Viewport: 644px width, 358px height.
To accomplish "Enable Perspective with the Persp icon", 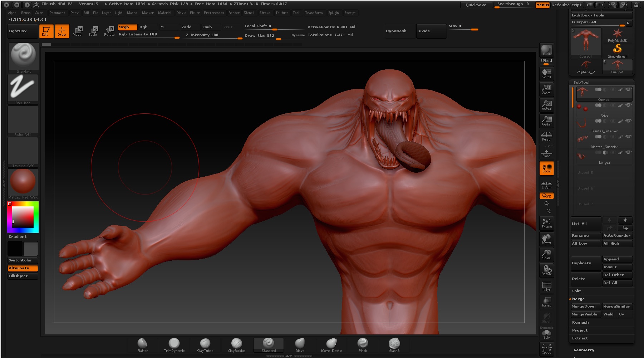I will tap(546, 137).
